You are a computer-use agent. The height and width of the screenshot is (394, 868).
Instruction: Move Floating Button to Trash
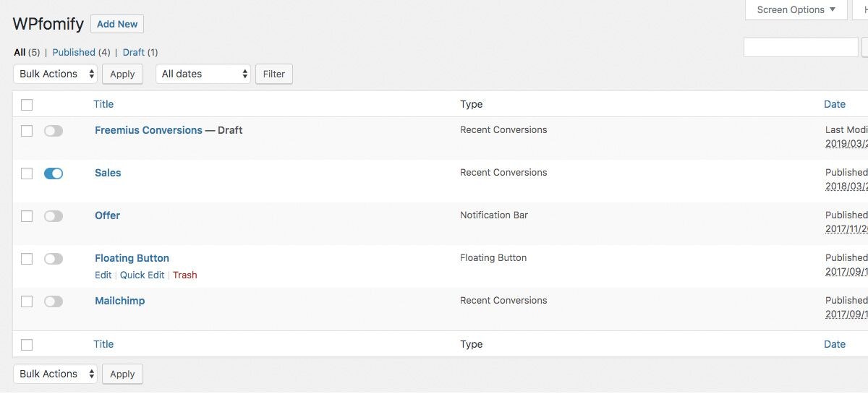tap(185, 275)
